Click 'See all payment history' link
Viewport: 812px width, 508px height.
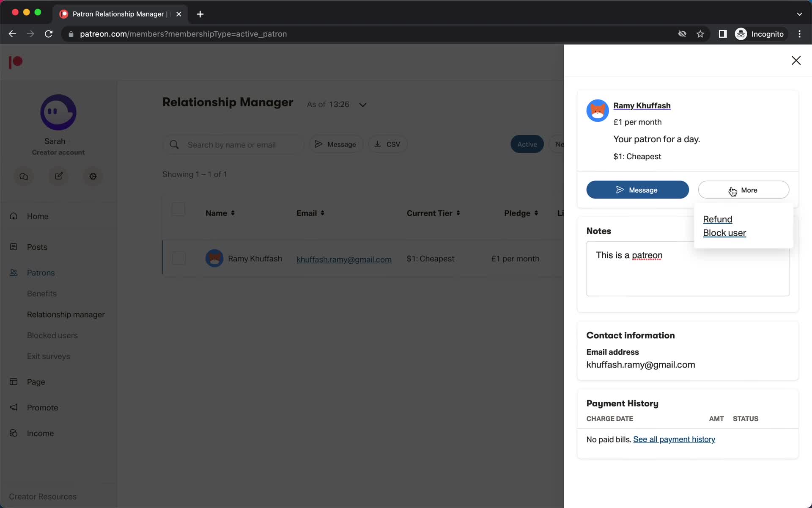coord(674,439)
